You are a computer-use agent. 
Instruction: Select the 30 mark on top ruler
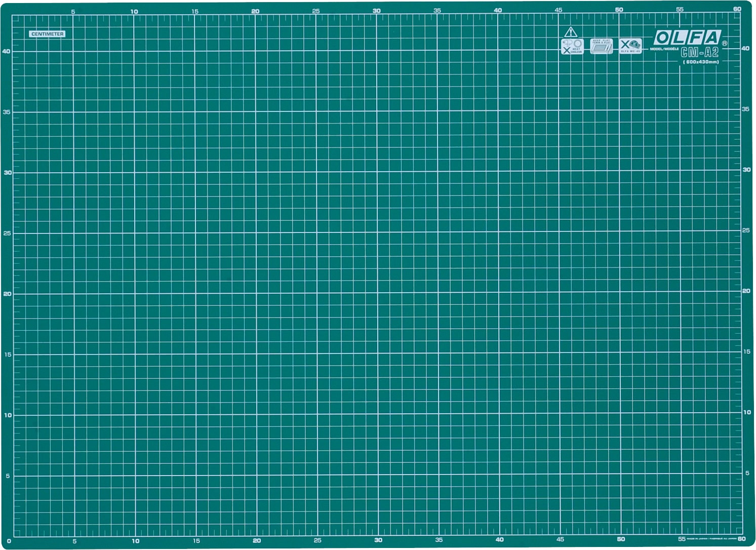point(377,11)
